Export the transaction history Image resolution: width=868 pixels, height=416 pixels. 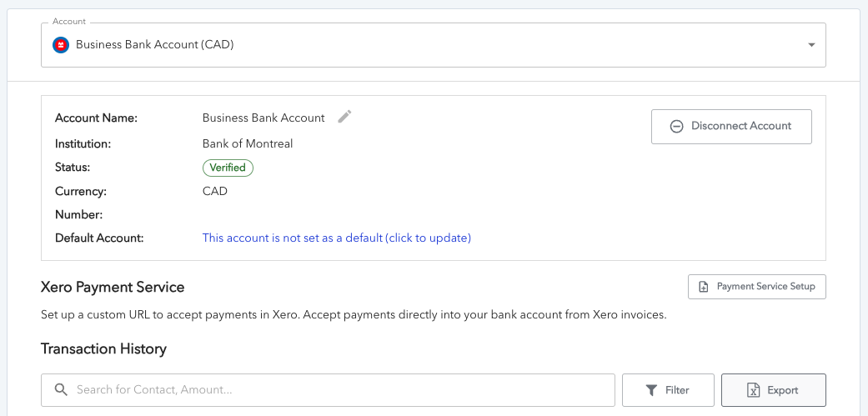[773, 390]
